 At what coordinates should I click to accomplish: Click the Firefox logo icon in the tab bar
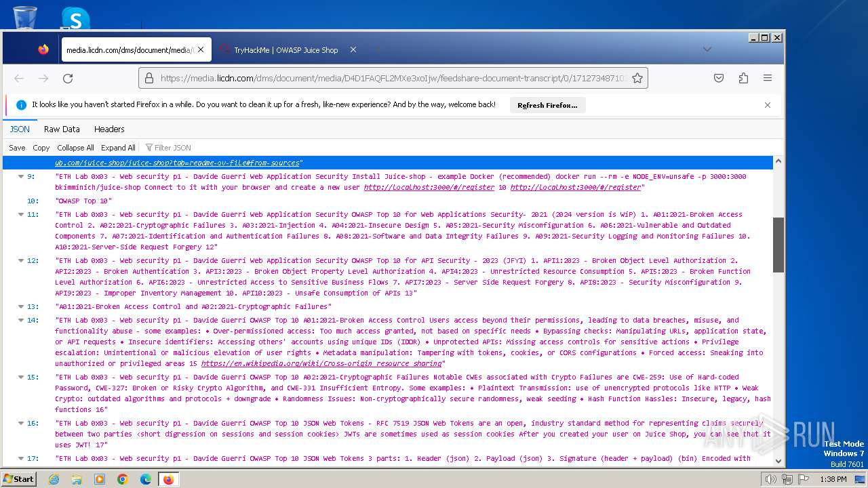pos(43,49)
